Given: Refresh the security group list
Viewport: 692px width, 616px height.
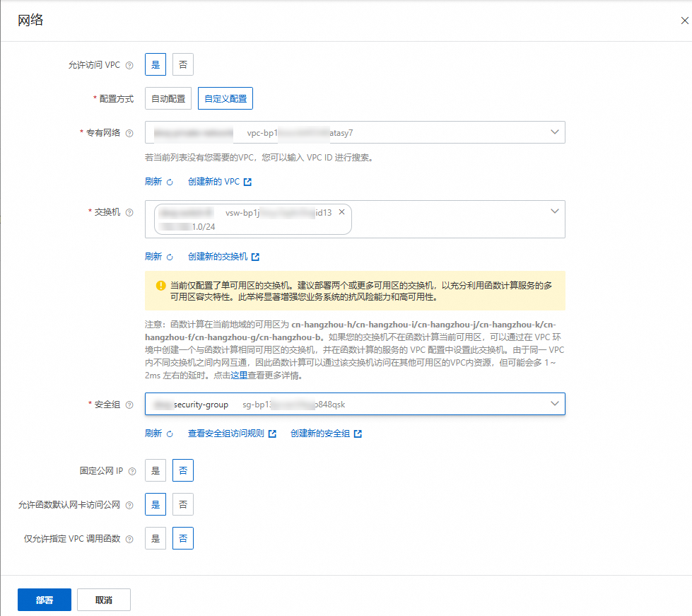Looking at the screenshot, I should (158, 434).
